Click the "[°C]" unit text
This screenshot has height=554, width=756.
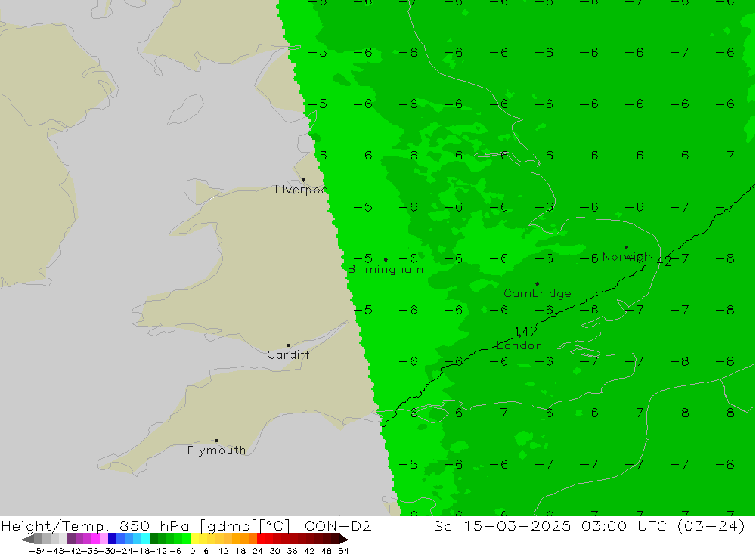(274, 526)
